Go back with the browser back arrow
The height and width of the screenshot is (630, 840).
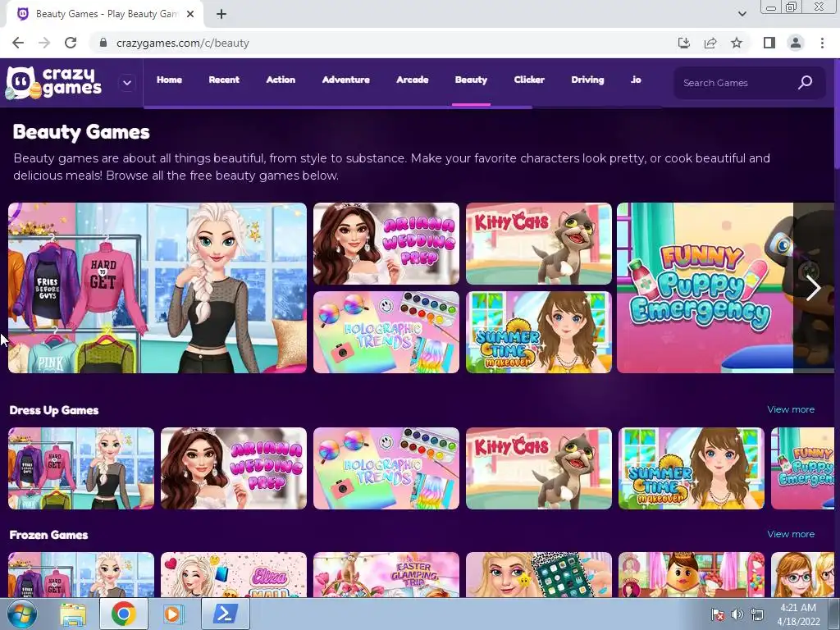coord(18,43)
